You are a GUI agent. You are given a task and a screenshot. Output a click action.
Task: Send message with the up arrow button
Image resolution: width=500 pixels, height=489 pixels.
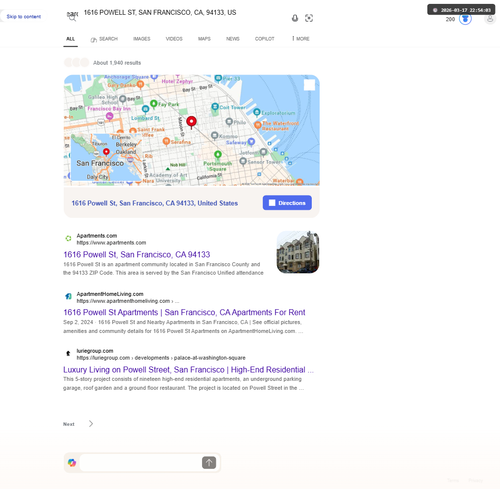coord(209,462)
